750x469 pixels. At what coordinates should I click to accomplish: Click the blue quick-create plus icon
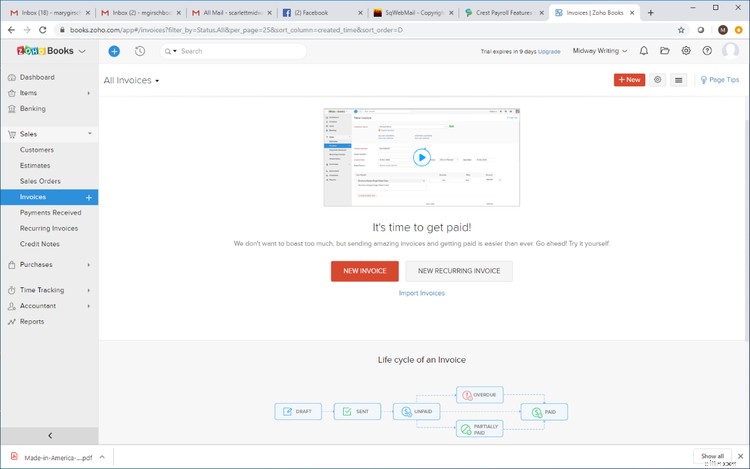click(114, 51)
